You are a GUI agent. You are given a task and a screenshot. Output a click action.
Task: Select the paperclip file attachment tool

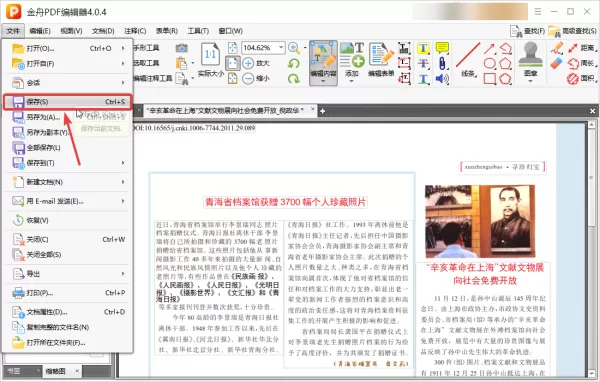pyautogui.click(x=442, y=63)
